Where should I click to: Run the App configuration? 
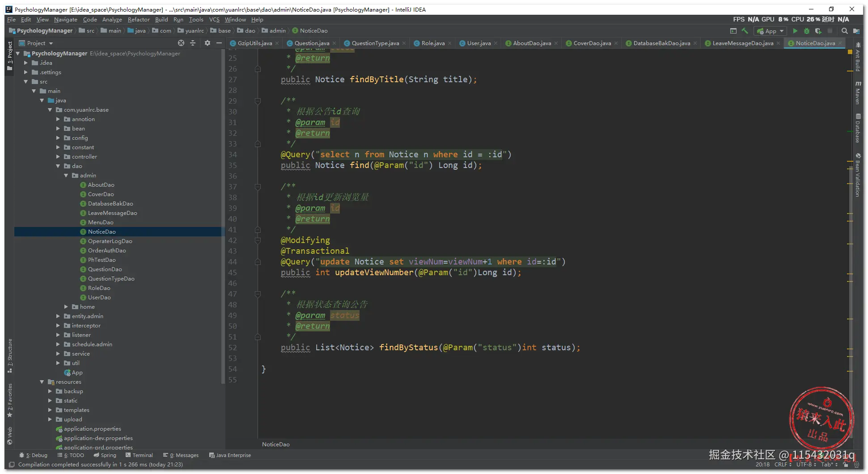pos(795,31)
